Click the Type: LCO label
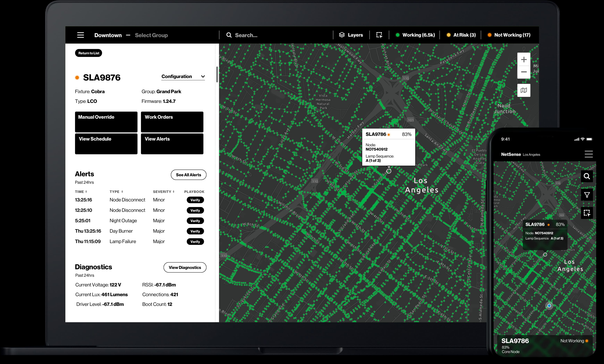This screenshot has width=604, height=364. 86,101
